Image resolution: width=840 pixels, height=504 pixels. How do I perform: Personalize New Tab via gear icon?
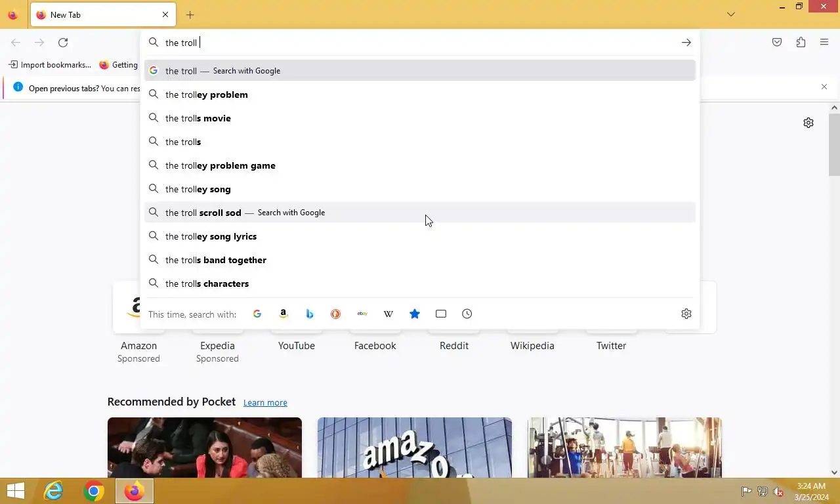coord(808,123)
